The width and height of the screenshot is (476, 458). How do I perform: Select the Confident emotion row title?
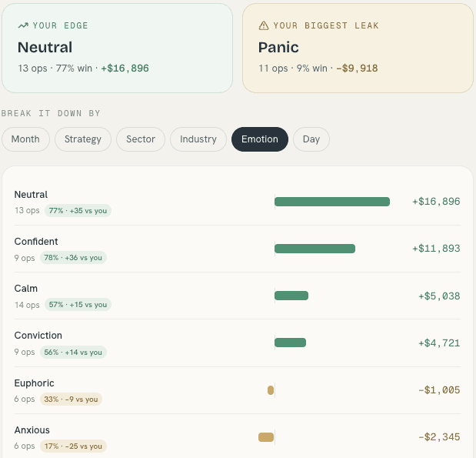click(36, 241)
